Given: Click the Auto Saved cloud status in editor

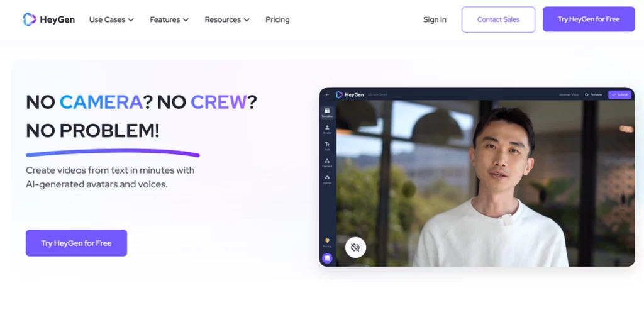Looking at the screenshot, I should pos(377,95).
